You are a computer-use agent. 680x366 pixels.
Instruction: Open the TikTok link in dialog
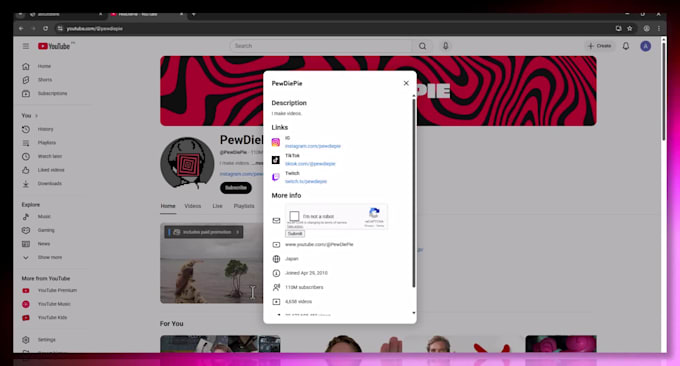(310, 164)
